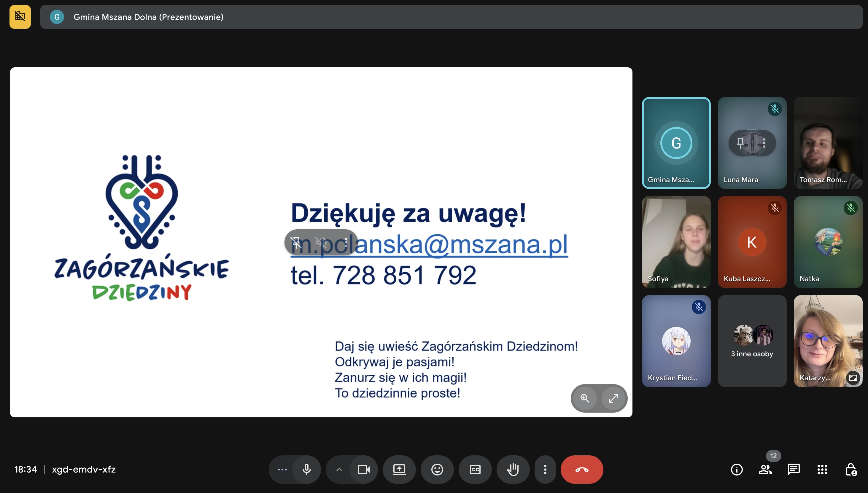Start sharing your screen
The image size is (868, 493).
[x=399, y=469]
